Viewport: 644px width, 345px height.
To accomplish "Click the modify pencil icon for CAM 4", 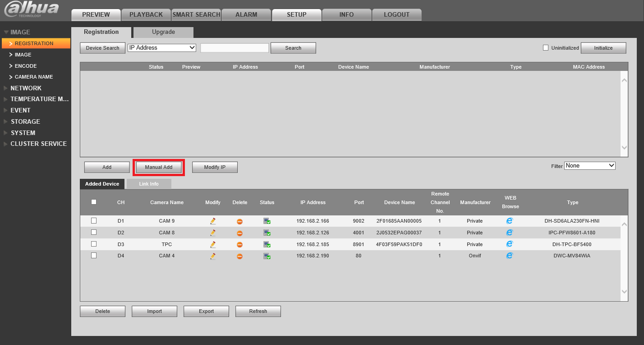I will 213,256.
